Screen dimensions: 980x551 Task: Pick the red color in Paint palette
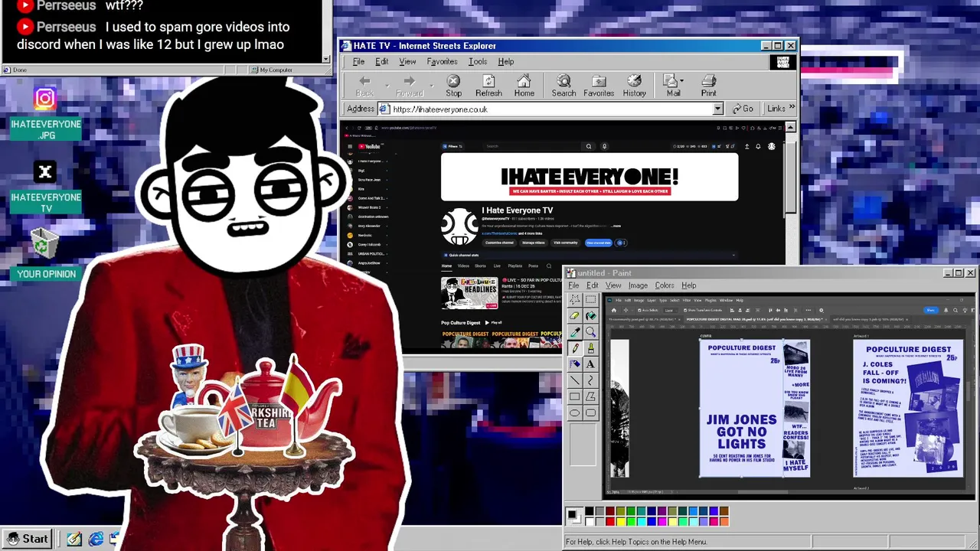pyautogui.click(x=610, y=521)
